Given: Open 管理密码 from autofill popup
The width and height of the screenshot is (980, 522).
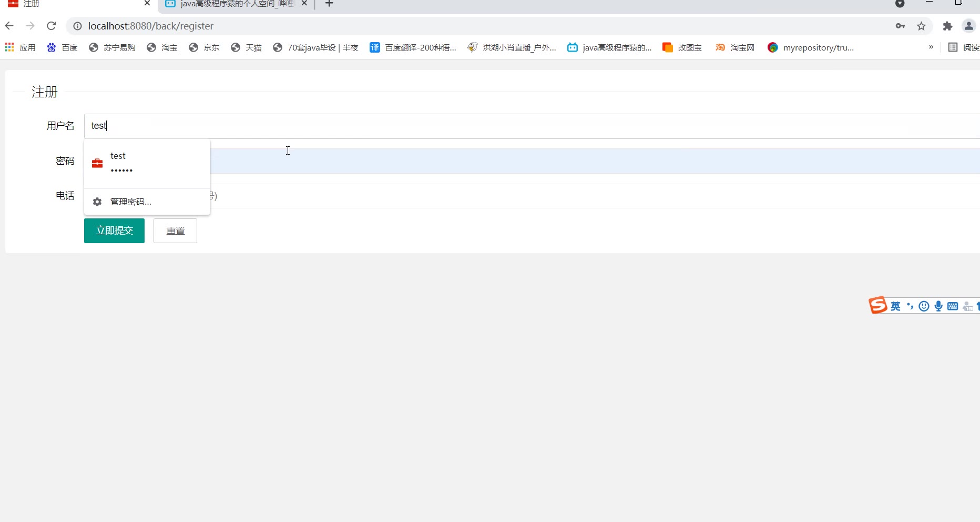Looking at the screenshot, I should [147, 202].
